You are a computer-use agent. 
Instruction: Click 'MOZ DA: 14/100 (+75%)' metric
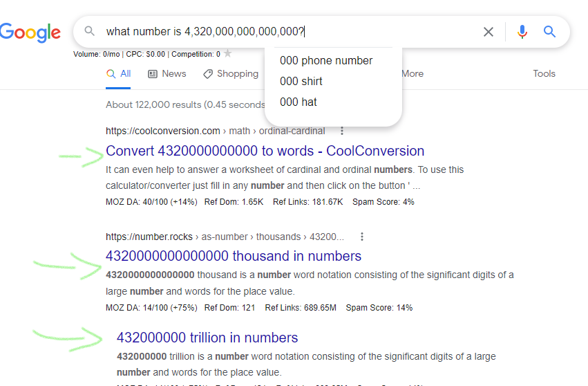[x=151, y=308]
